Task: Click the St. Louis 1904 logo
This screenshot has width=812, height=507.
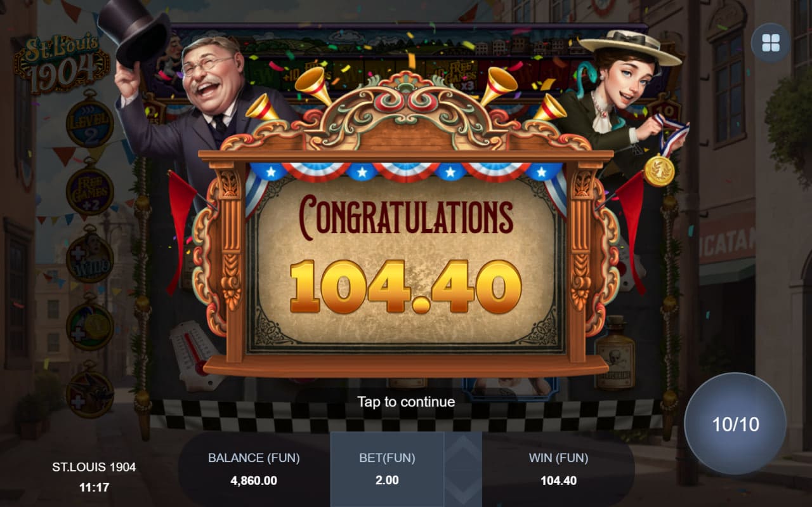Action: coord(62,62)
